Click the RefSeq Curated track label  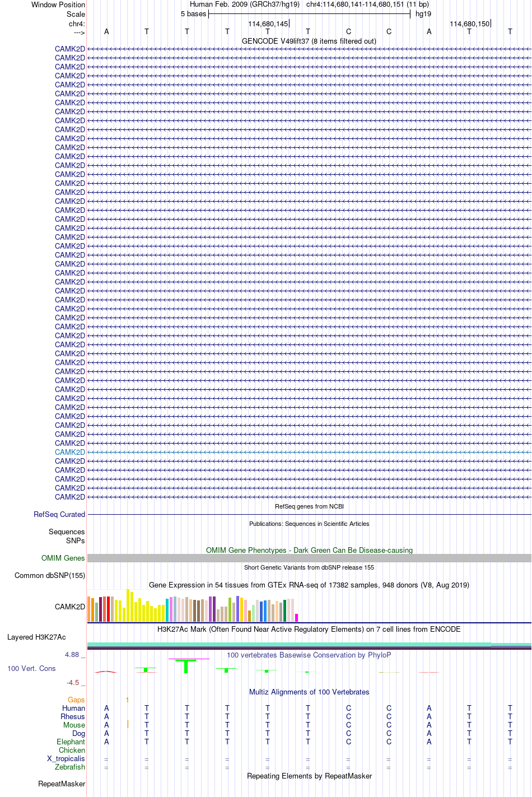click(59, 514)
